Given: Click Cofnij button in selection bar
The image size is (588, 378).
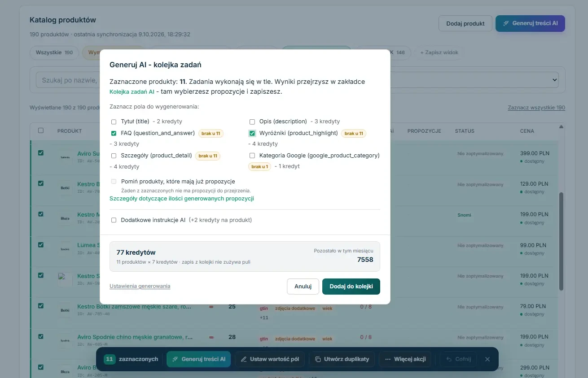Looking at the screenshot, I should [458, 359].
